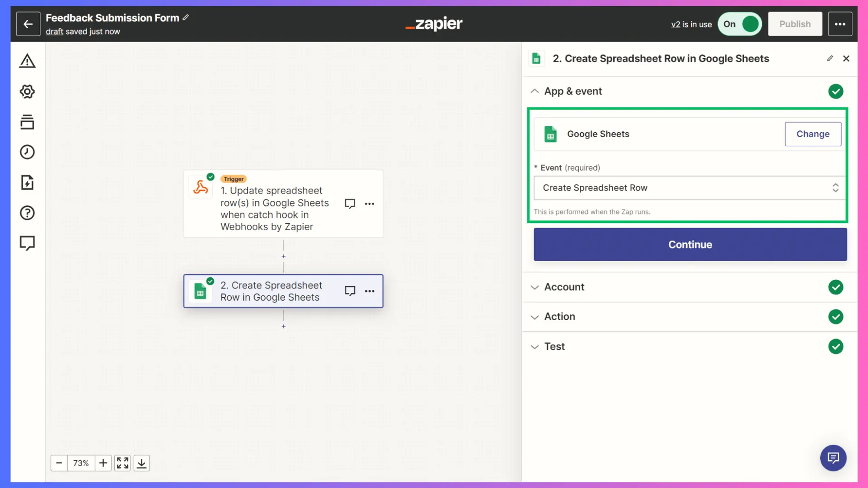Screen dimensions: 868x488
Task: Open three-dot menu on step 2
Action: 369,291
